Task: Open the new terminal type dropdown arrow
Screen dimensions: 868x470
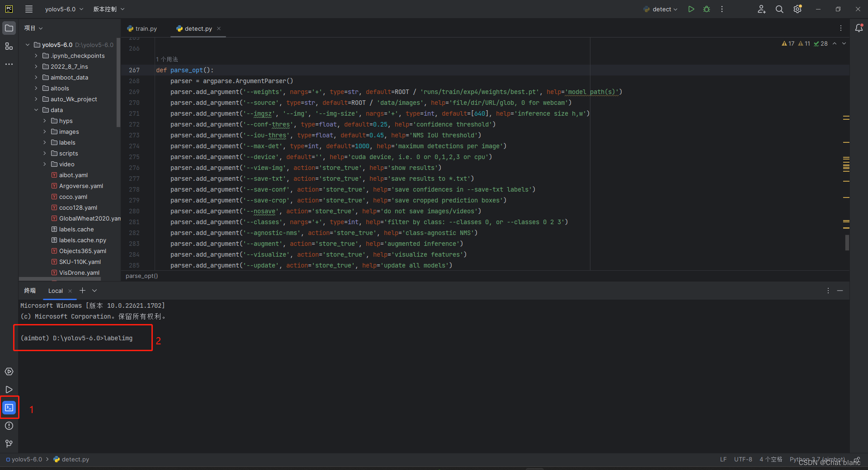Action: pos(94,291)
